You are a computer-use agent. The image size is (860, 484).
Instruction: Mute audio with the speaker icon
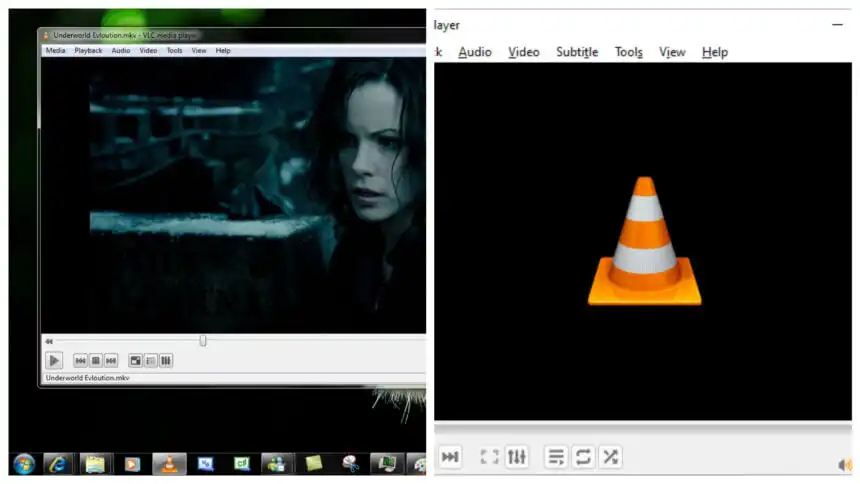(845, 465)
